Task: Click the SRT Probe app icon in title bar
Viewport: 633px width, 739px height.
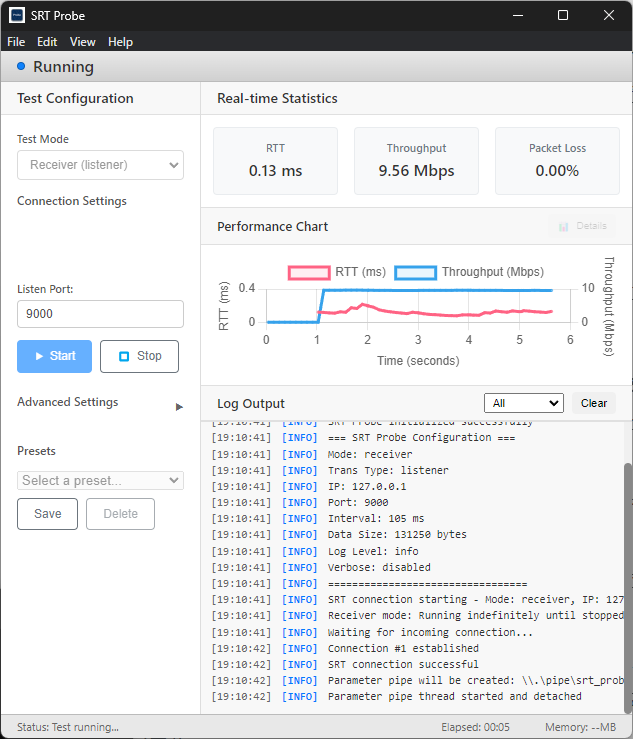Action: [17, 15]
